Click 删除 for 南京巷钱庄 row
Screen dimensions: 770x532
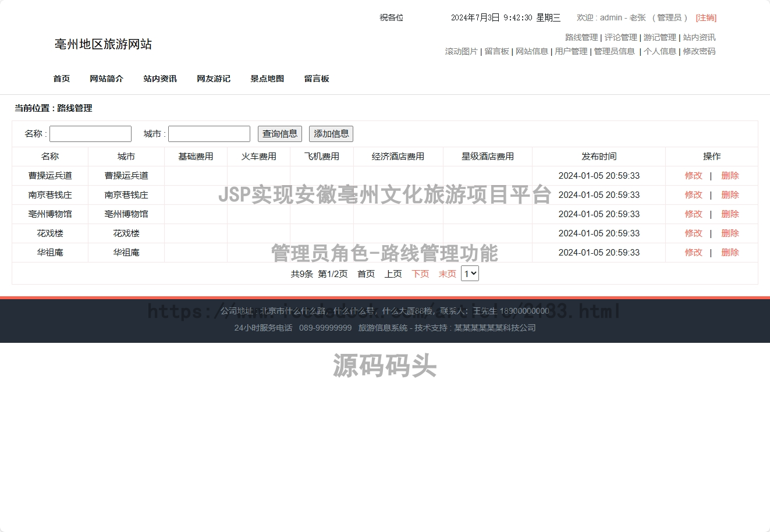(730, 194)
